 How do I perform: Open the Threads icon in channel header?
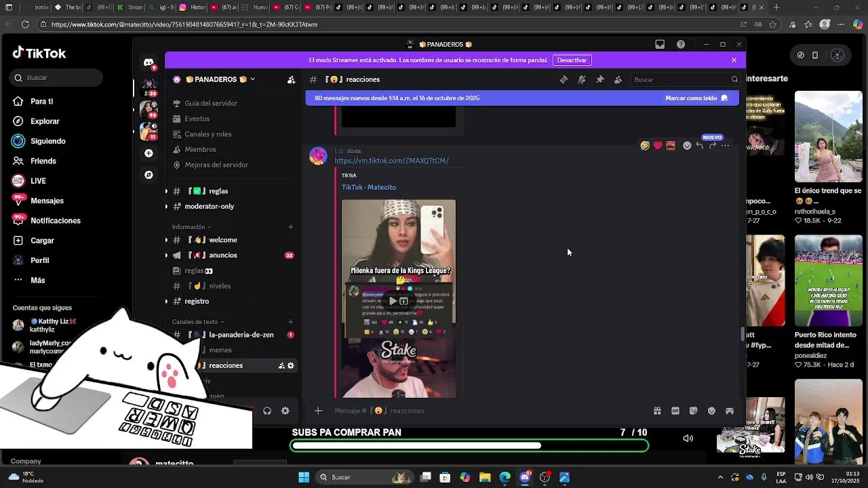pos(564,79)
